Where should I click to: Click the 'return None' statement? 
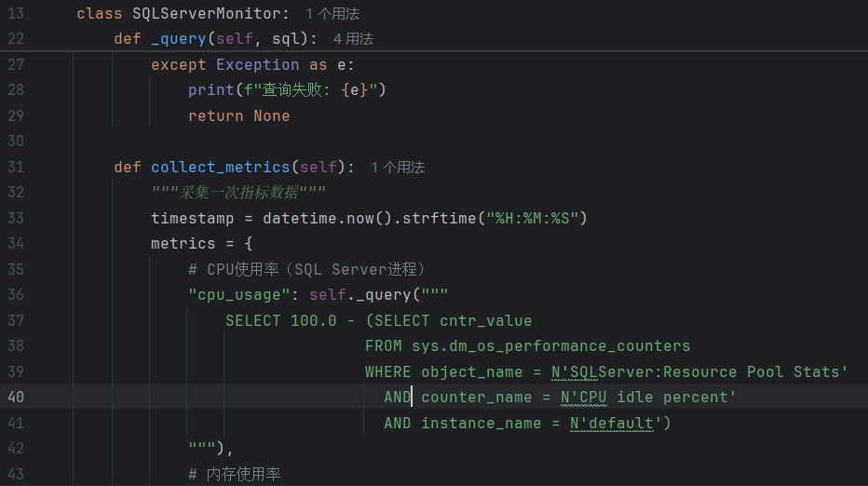coord(238,115)
